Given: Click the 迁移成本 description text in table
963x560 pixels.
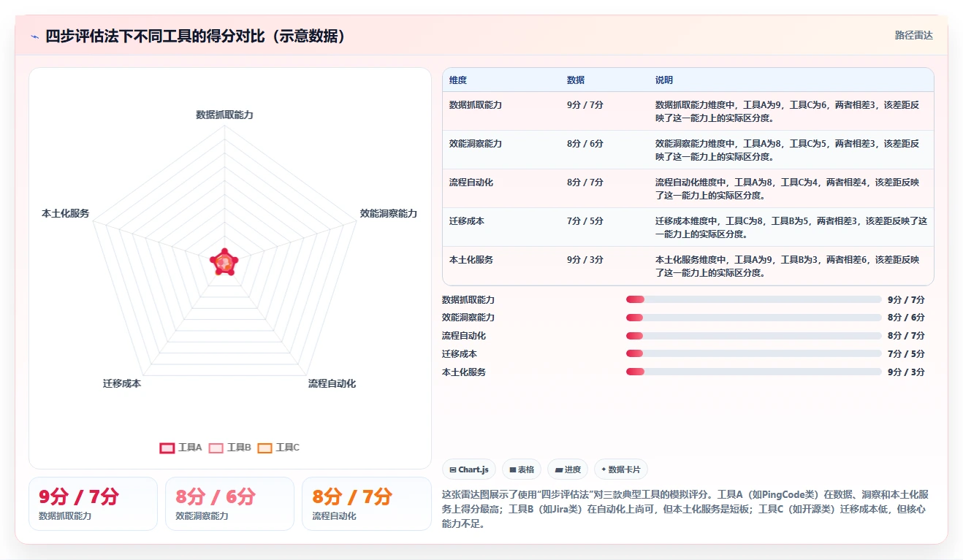Looking at the screenshot, I should tap(791, 228).
